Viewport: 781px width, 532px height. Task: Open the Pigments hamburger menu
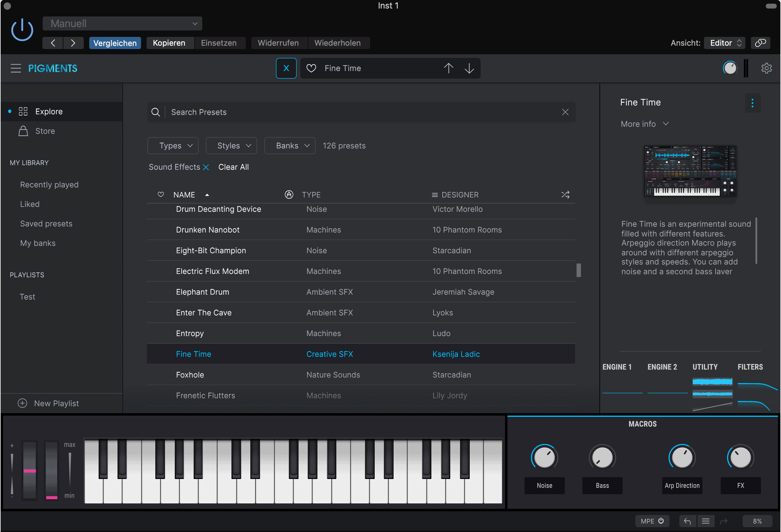pyautogui.click(x=16, y=68)
